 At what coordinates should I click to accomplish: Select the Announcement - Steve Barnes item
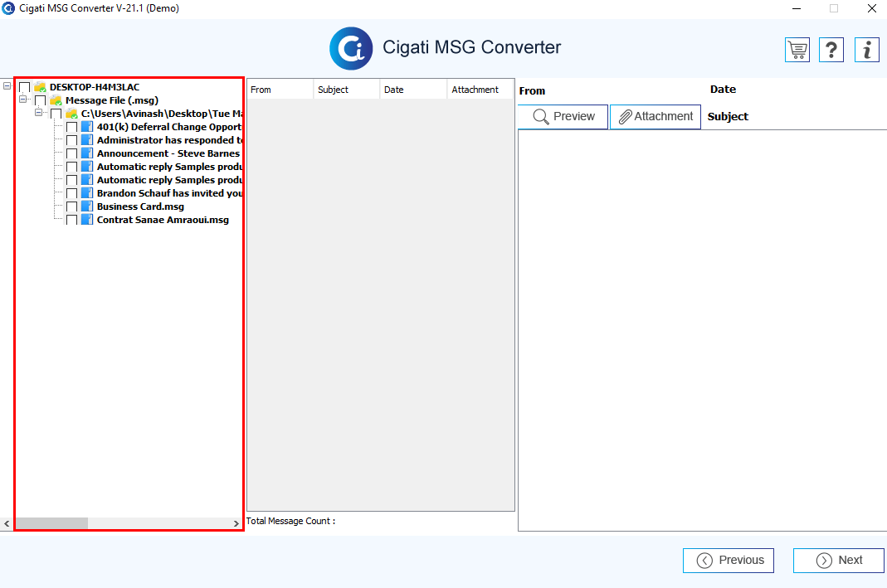168,153
